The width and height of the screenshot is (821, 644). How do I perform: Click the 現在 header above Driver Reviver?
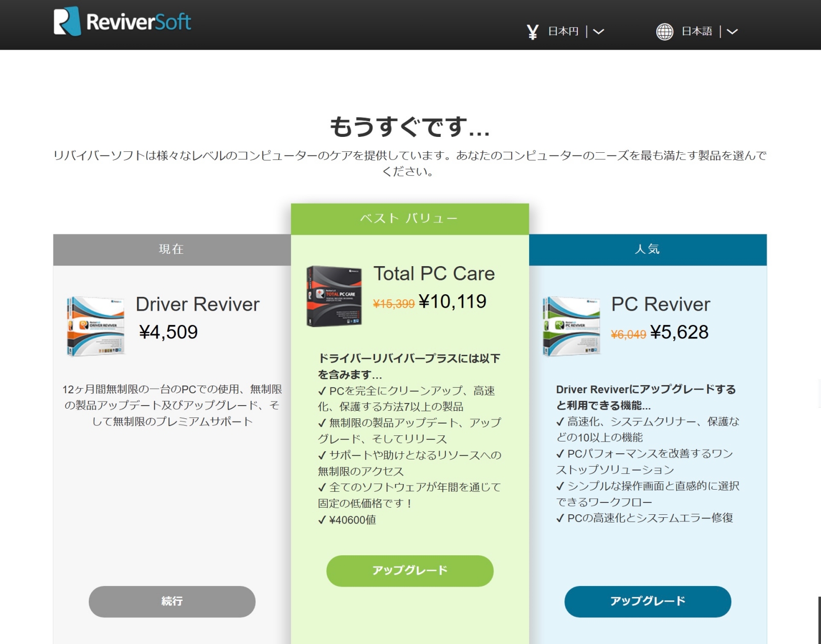click(x=172, y=249)
